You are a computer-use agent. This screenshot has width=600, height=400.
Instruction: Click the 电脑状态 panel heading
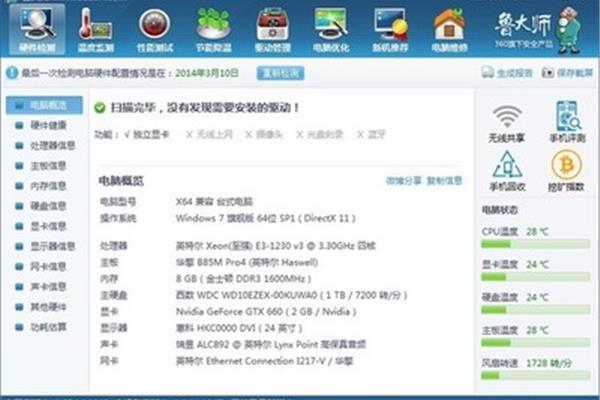499,210
